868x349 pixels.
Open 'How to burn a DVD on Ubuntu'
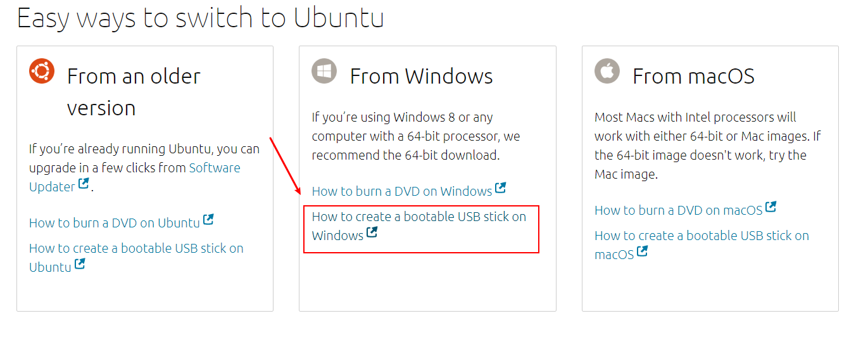pyautogui.click(x=115, y=223)
